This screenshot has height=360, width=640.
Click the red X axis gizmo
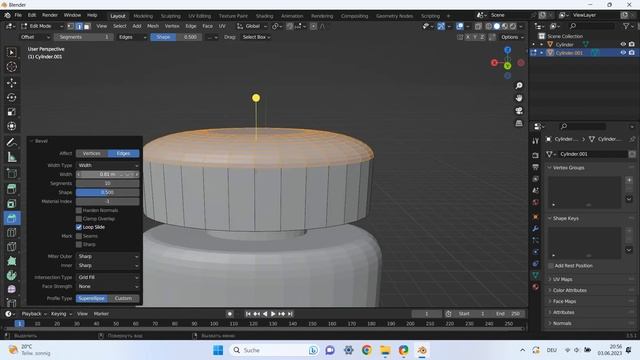click(494, 63)
